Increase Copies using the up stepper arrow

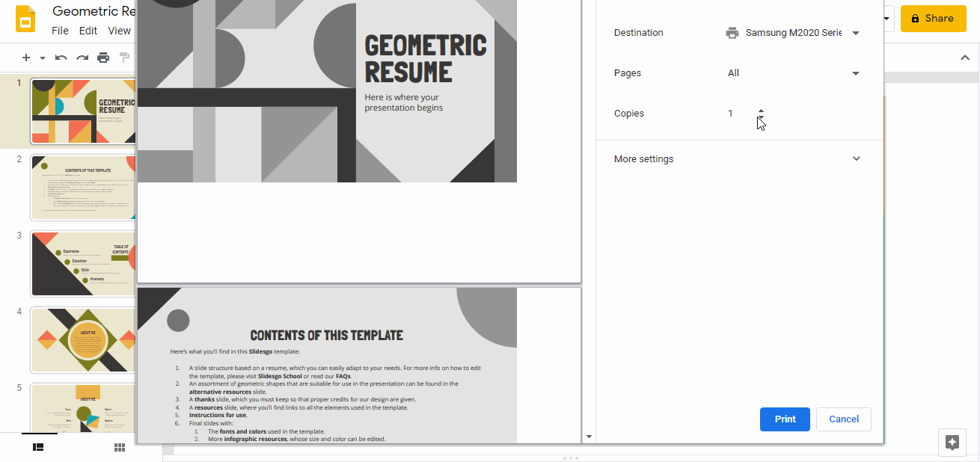point(760,109)
